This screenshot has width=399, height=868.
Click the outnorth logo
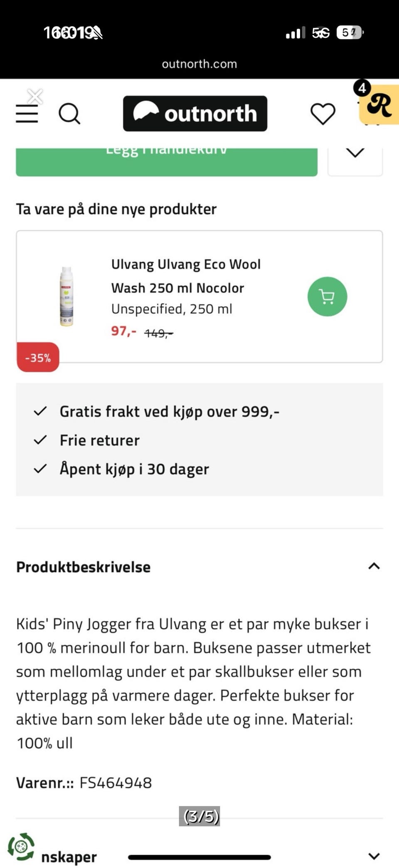(x=195, y=114)
